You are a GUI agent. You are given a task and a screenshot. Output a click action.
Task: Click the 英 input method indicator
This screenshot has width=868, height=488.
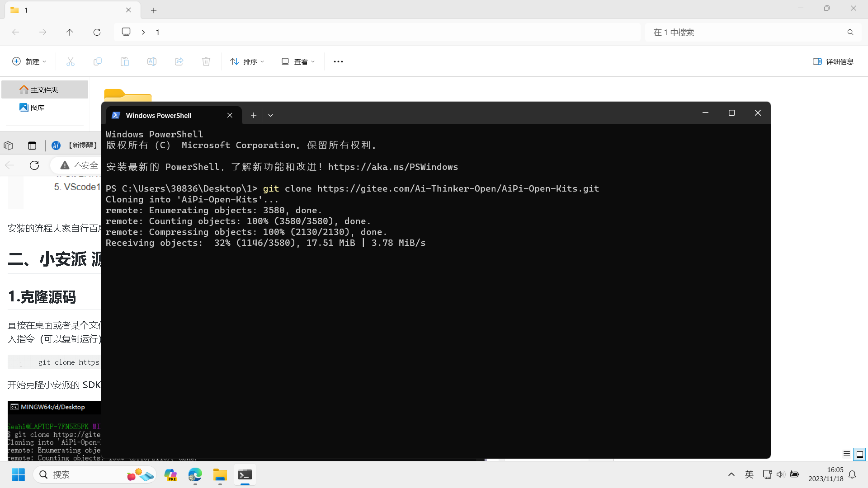[749, 474]
